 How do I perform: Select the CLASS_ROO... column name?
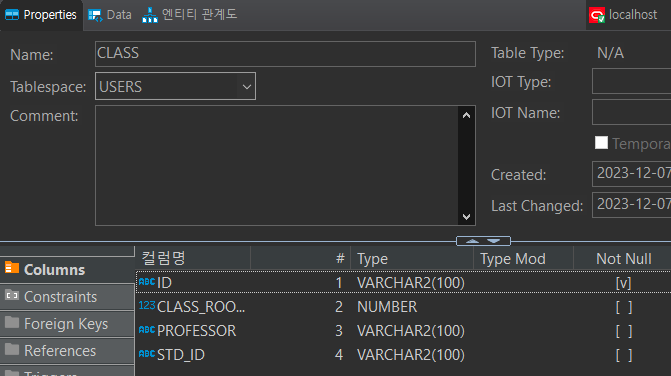click(x=201, y=307)
